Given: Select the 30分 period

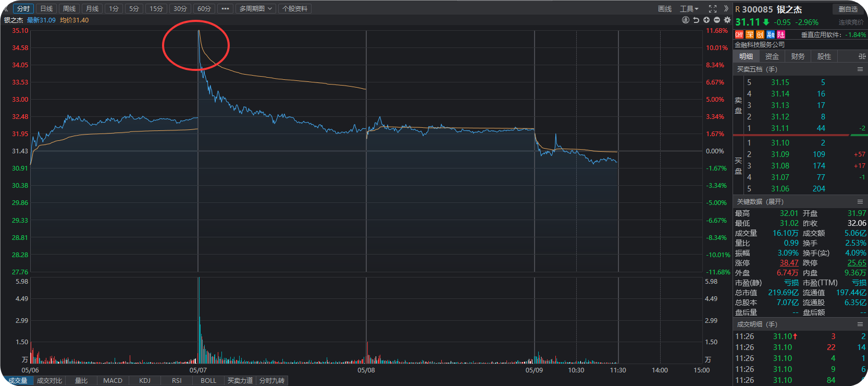Looking at the screenshot, I should 180,8.
